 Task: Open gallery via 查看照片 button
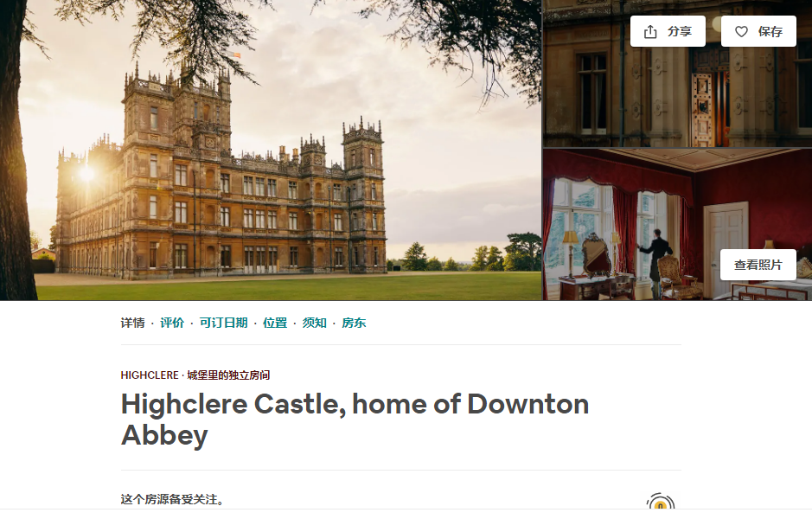click(758, 265)
